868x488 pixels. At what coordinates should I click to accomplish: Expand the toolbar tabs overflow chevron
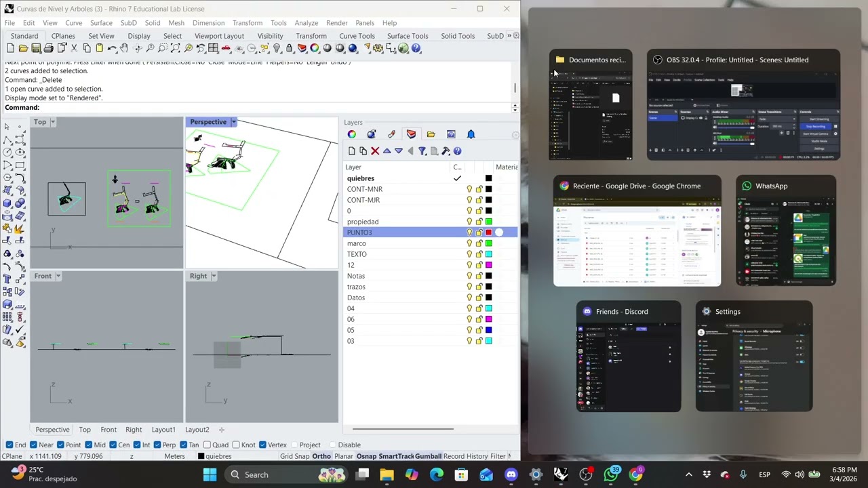coord(509,36)
